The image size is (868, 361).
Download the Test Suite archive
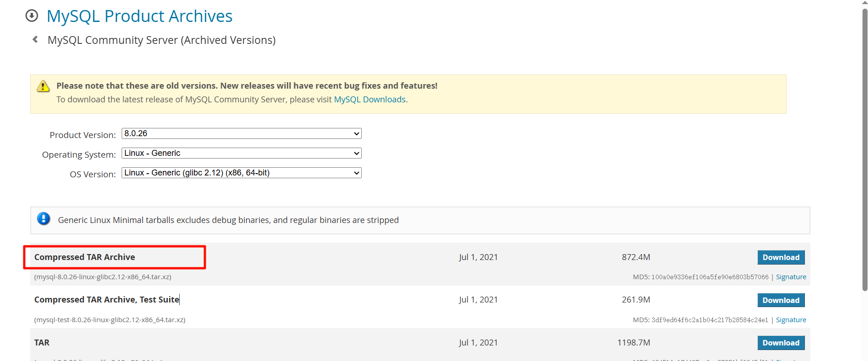point(781,300)
